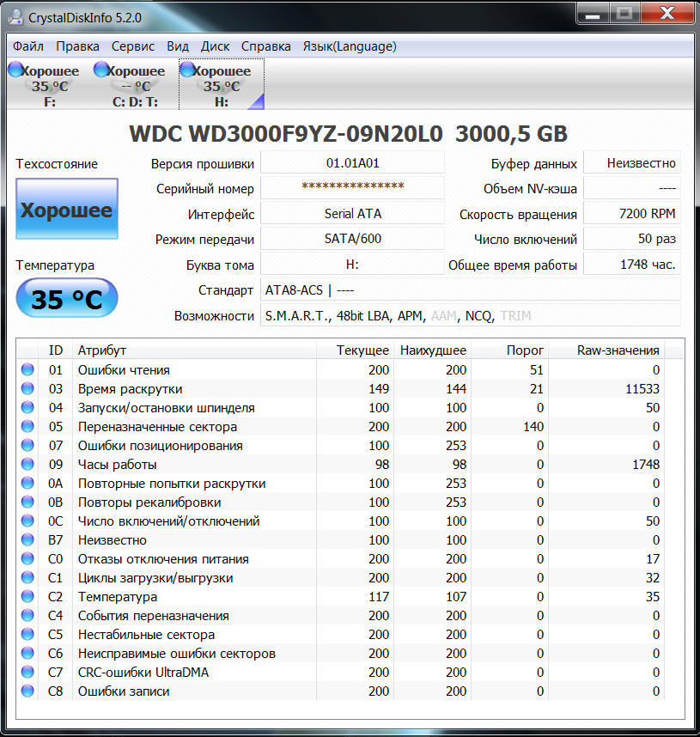The height and width of the screenshot is (737, 700).
Task: Open the Сервис menu
Action: [132, 46]
